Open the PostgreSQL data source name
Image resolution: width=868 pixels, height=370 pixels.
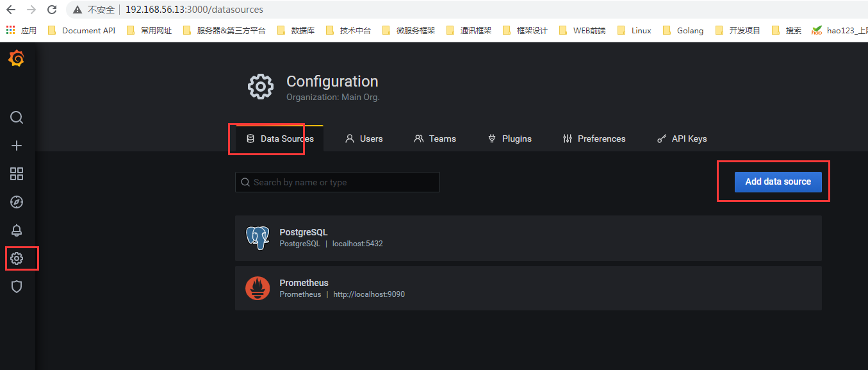(x=304, y=232)
